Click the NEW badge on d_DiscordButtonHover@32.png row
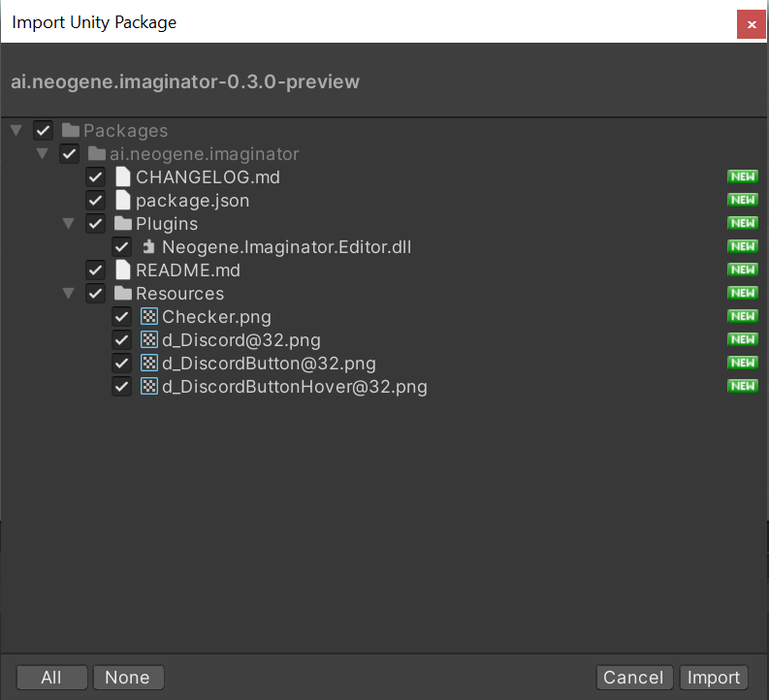Viewport: 769px width, 700px height. coord(743,386)
